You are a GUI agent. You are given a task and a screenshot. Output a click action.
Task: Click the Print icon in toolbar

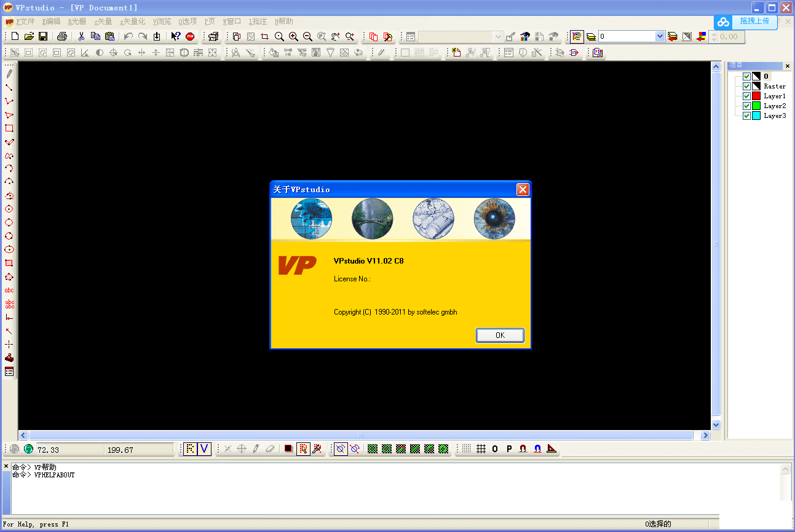point(62,37)
